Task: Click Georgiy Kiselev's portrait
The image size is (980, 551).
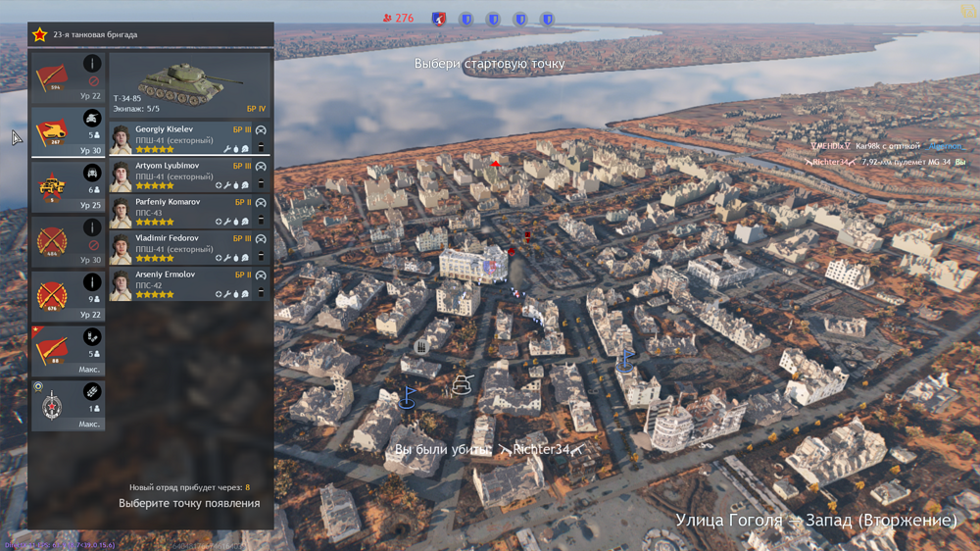Action: [121, 139]
